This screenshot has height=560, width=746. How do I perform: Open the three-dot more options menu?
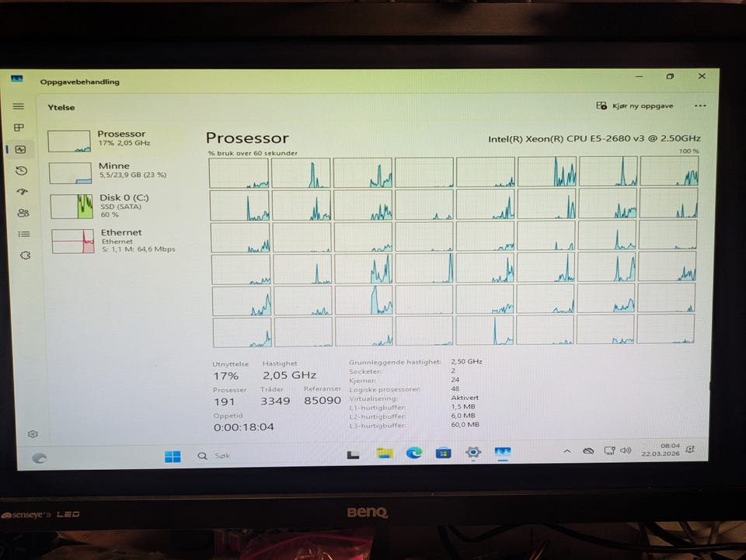(x=700, y=106)
